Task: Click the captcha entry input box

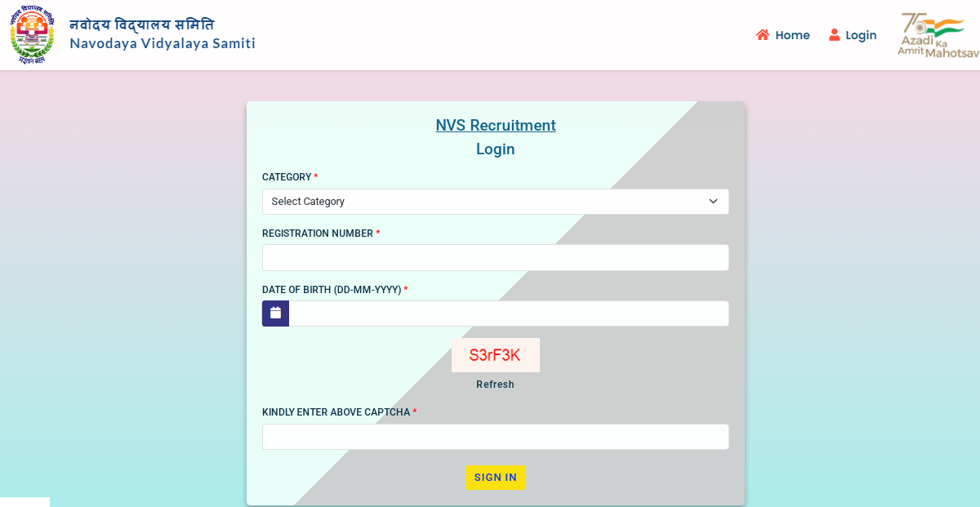Action: pos(495,437)
